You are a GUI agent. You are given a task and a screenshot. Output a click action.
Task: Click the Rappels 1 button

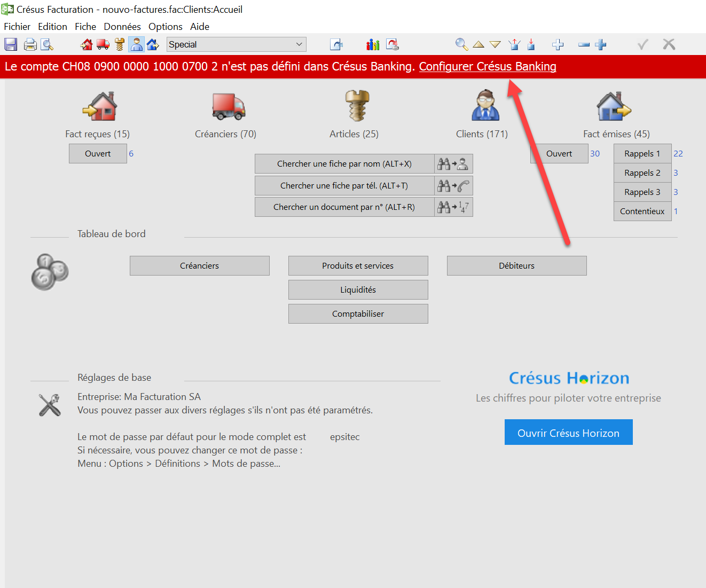(642, 154)
